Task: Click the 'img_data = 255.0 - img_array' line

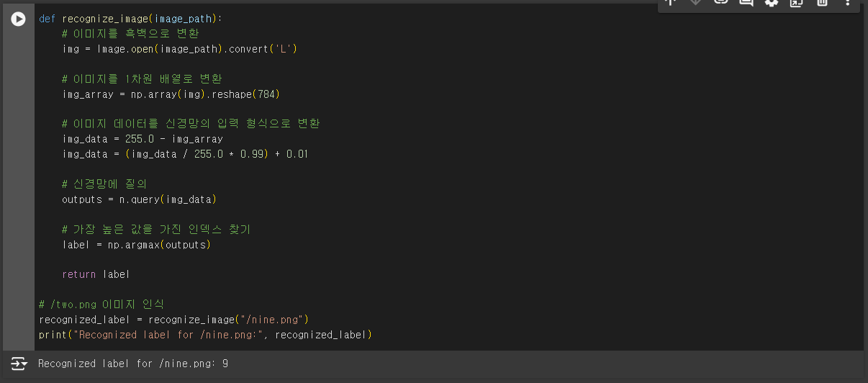Action: (x=143, y=139)
